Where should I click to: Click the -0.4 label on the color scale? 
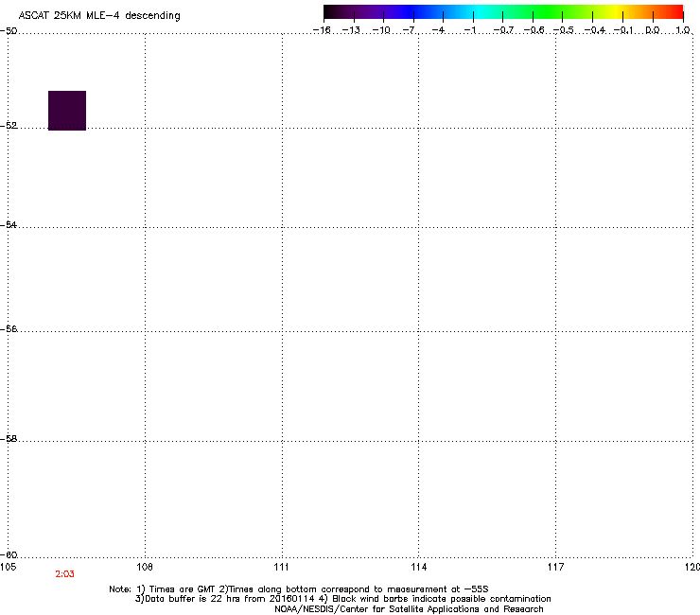point(595,30)
